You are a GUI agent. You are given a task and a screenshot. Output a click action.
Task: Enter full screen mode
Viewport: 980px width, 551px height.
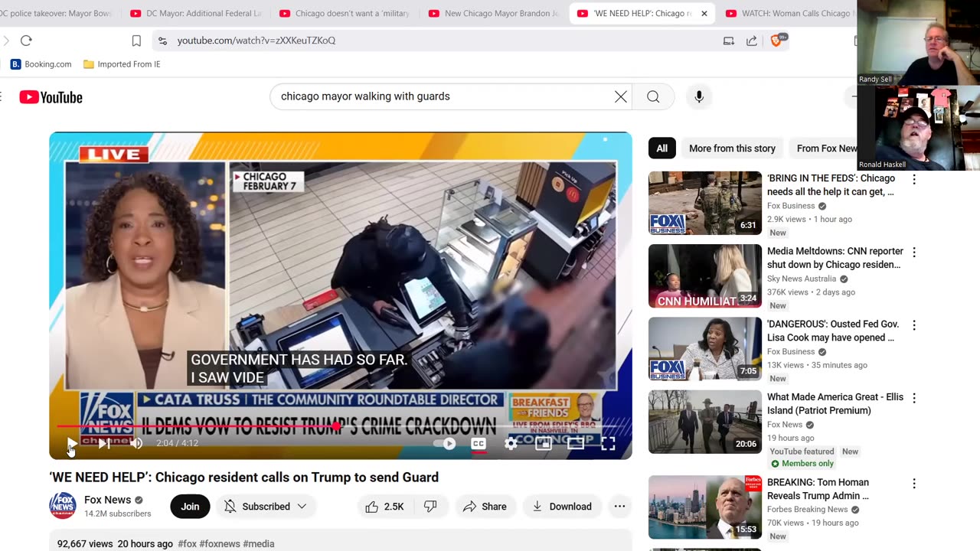(x=608, y=443)
